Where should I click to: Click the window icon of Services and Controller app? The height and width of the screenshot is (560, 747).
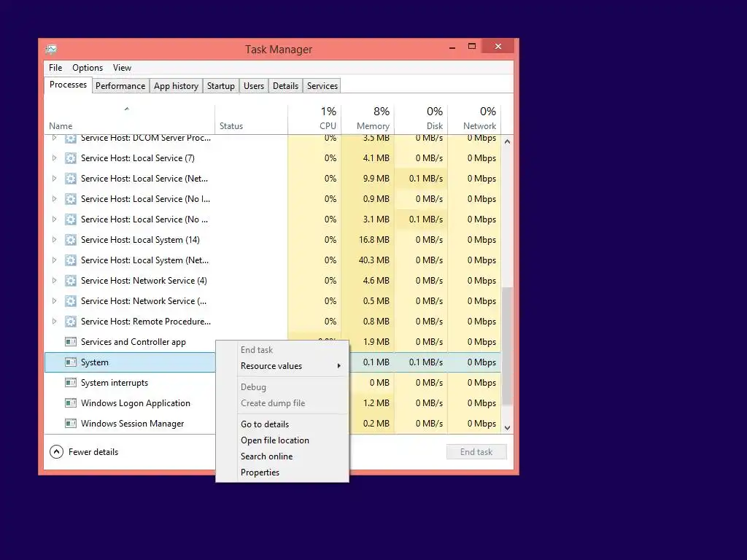71,342
